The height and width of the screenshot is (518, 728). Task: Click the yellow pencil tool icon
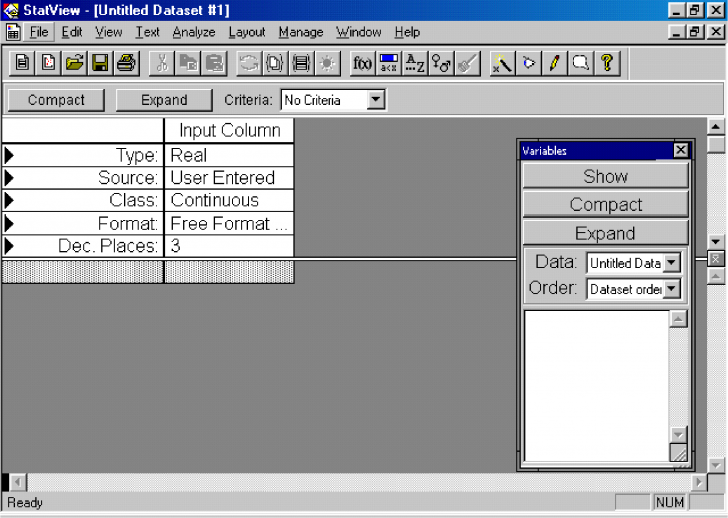[x=554, y=63]
